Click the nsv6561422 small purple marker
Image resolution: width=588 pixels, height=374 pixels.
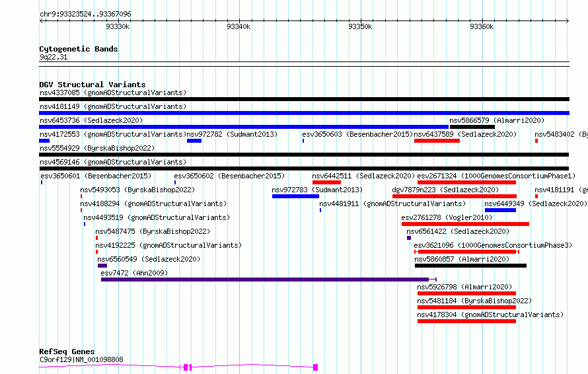[409, 238]
